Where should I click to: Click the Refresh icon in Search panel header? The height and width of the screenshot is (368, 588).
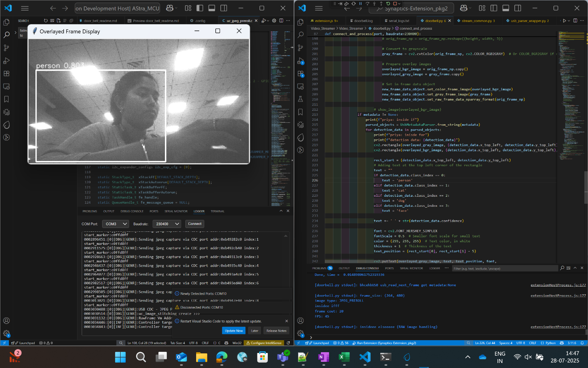coord(46,21)
